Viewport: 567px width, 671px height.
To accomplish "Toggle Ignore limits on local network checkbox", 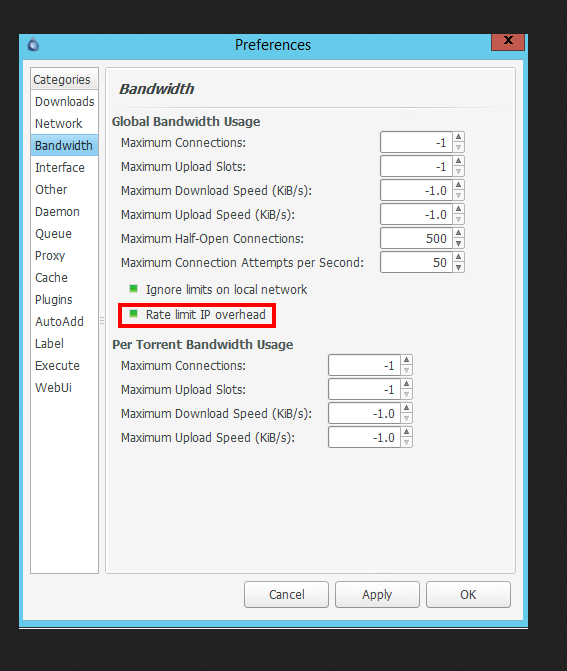I will [x=134, y=289].
